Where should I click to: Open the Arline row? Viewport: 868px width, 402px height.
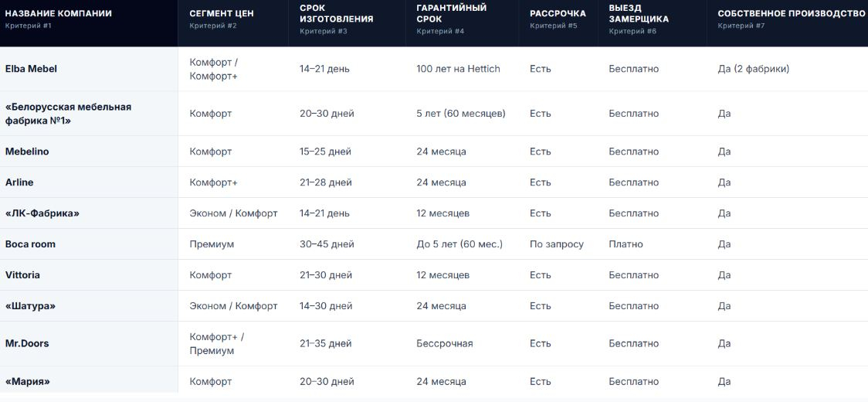tap(434, 182)
